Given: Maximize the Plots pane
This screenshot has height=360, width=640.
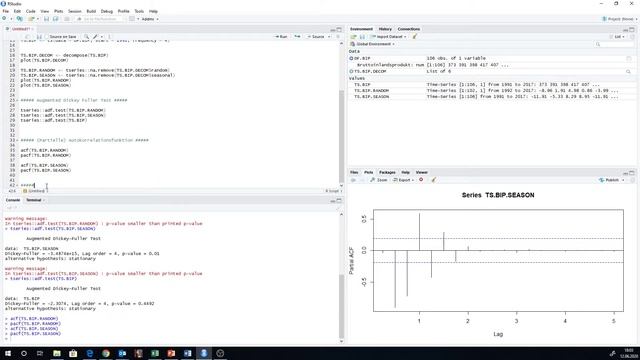Looking at the screenshot, I should pyautogui.click(x=632, y=173).
